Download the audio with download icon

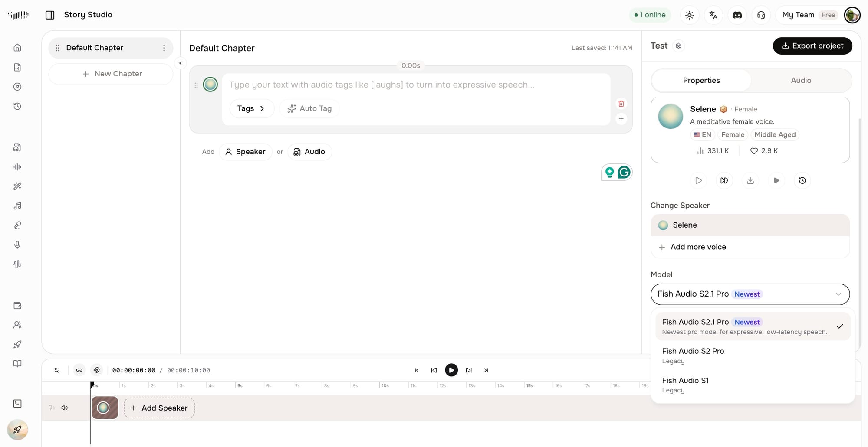pos(750,181)
